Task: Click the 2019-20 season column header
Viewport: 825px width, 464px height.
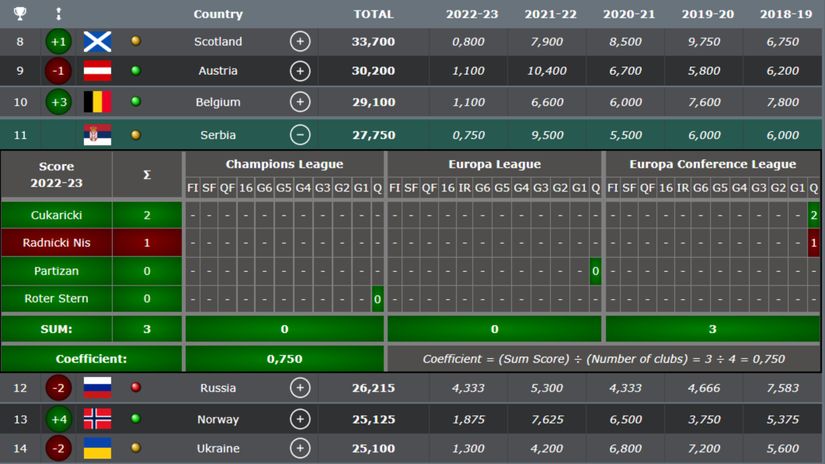Action: tap(708, 14)
